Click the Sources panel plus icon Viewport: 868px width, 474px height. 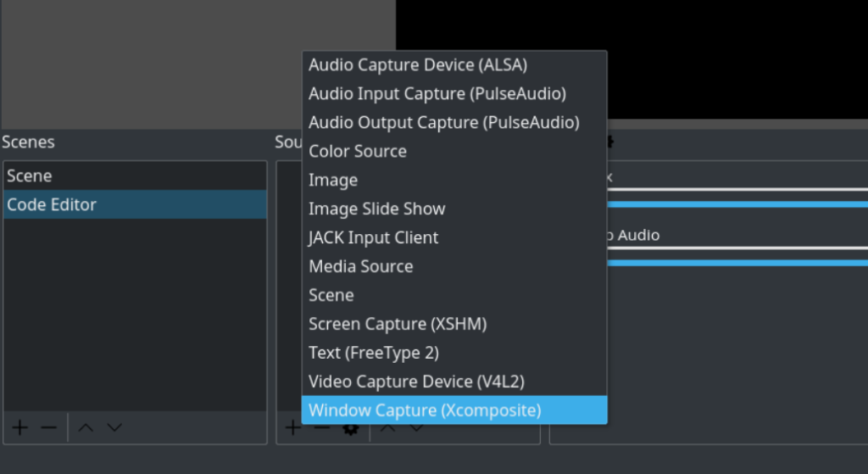tap(292, 427)
